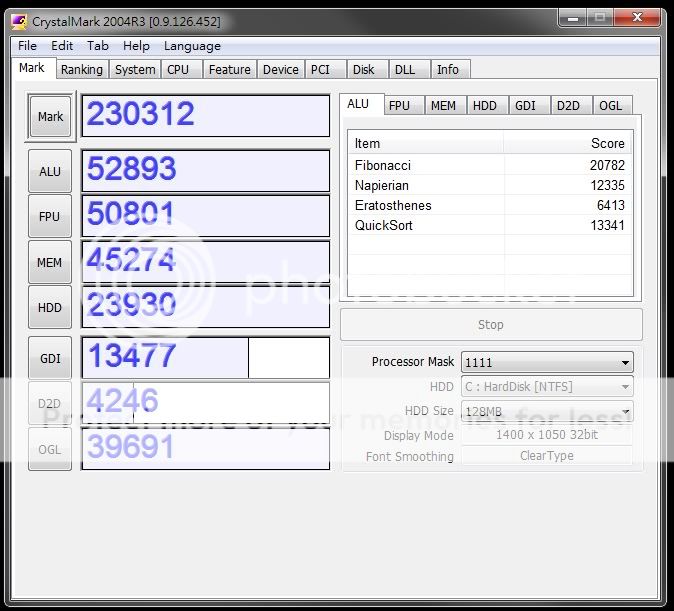This screenshot has height=611, width=674.
Task: Switch to the DLL tab
Action: 410,70
